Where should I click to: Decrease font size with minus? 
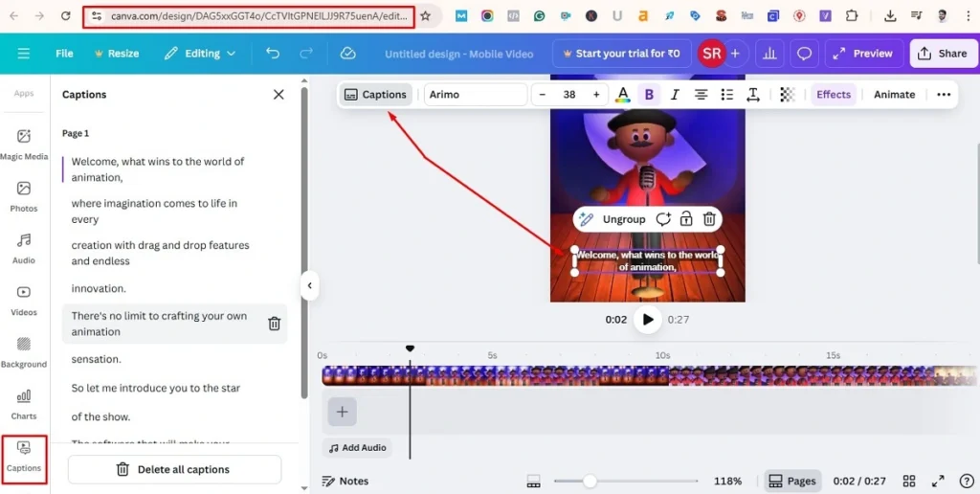tap(543, 95)
